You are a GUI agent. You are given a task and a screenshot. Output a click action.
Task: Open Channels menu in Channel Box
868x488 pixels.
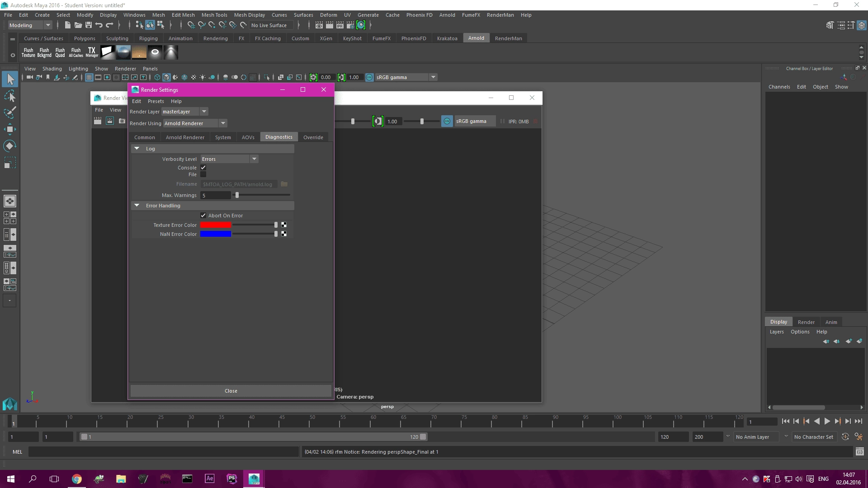[x=779, y=87]
